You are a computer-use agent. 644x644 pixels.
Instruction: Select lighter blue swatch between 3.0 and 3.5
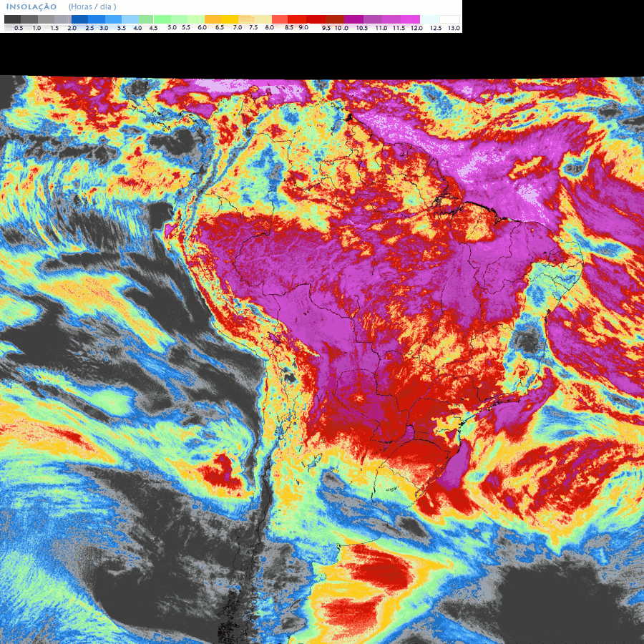pos(113,19)
